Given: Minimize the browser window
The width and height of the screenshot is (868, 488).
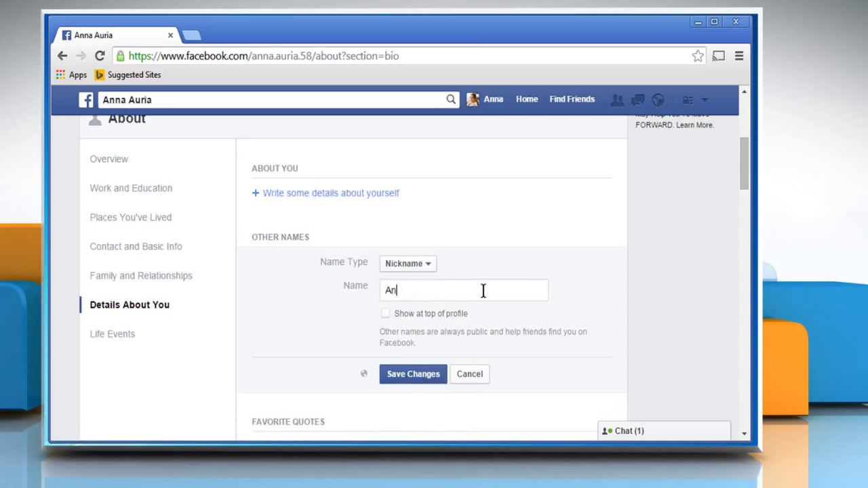Looking at the screenshot, I should click(x=698, y=22).
